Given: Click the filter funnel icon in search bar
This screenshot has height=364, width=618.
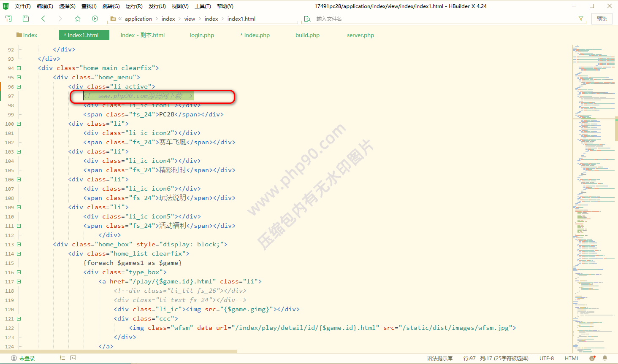Looking at the screenshot, I should click(581, 19).
